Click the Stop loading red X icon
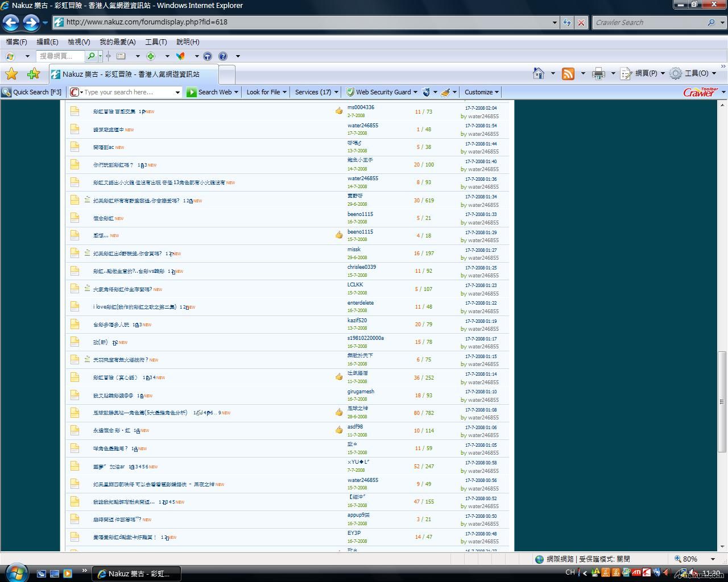The width and height of the screenshot is (728, 582). 581,23
